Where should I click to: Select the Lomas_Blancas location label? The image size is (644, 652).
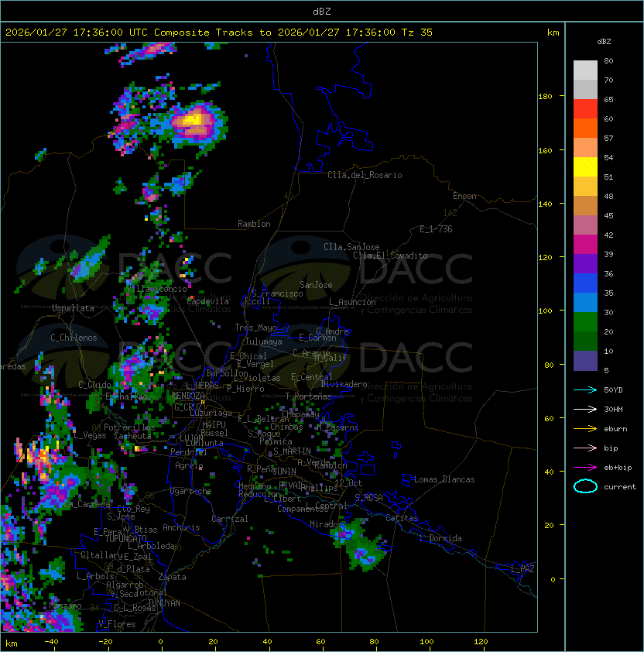[444, 479]
